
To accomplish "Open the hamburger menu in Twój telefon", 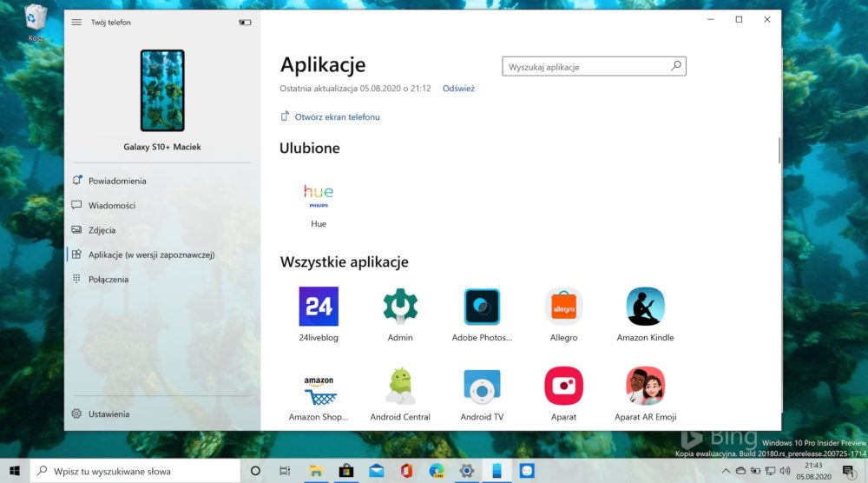I will [76, 23].
